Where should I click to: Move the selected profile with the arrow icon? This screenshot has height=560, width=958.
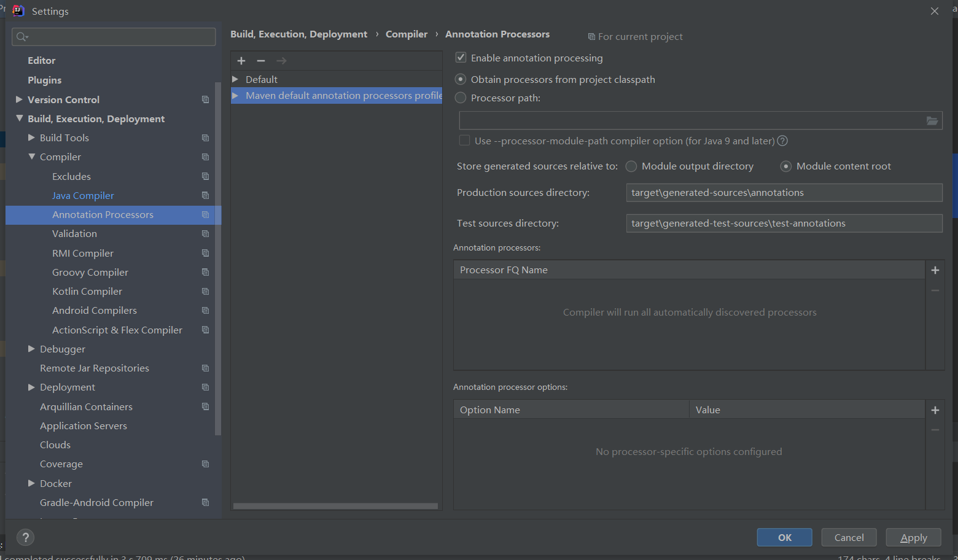tap(281, 61)
